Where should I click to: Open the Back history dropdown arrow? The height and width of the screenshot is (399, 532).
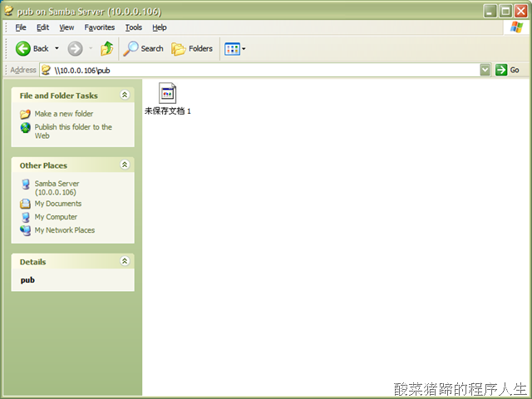(57, 48)
